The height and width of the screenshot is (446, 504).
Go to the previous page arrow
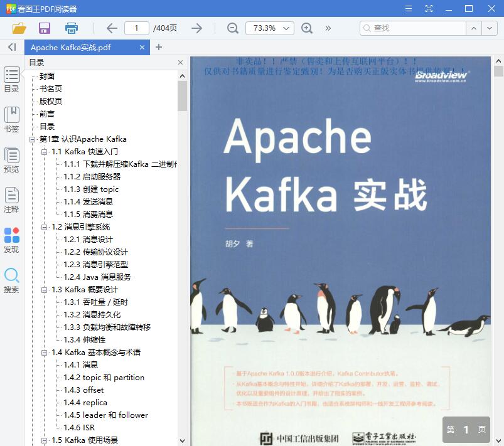112,28
